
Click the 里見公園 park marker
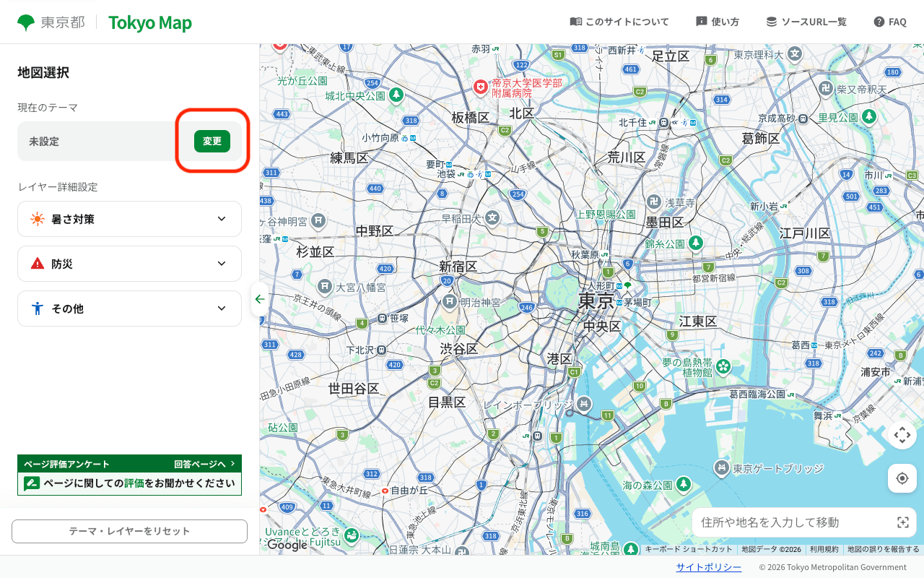(x=870, y=116)
